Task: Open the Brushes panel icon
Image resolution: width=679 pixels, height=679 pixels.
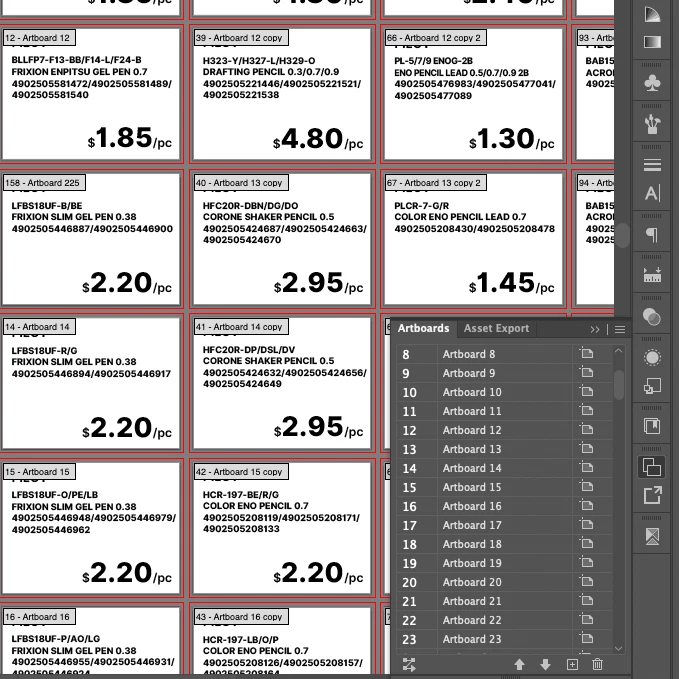Action: coord(652,124)
